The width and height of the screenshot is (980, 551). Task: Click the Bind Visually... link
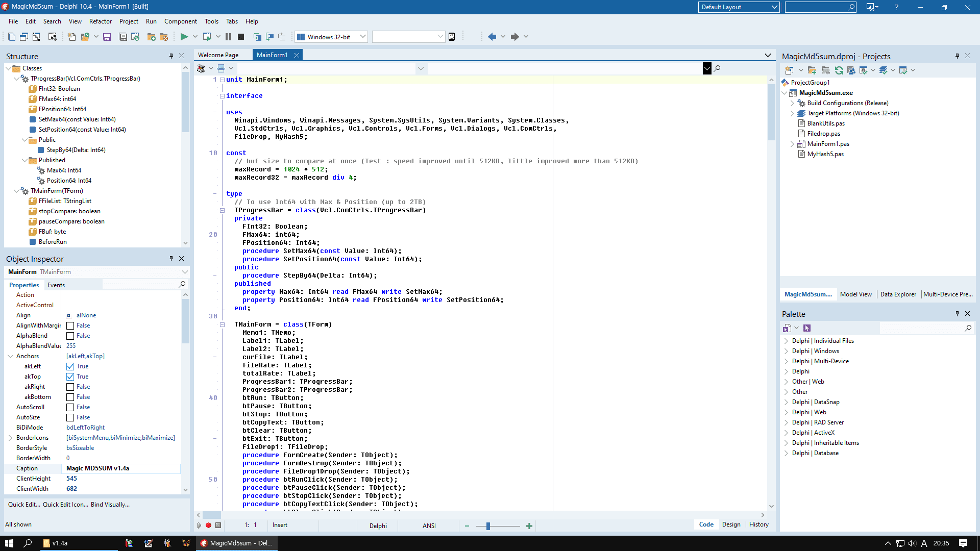(110, 505)
